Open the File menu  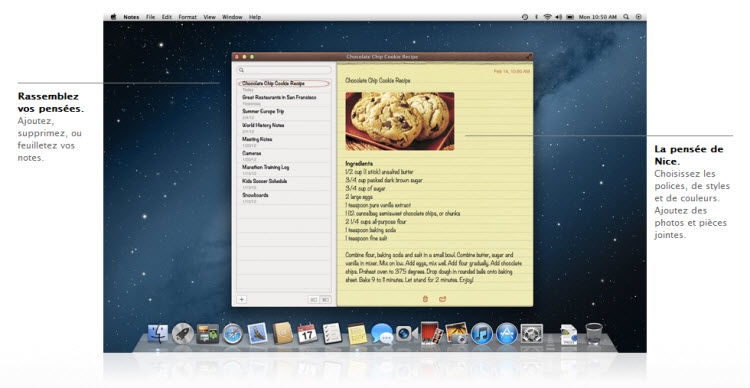click(x=150, y=17)
